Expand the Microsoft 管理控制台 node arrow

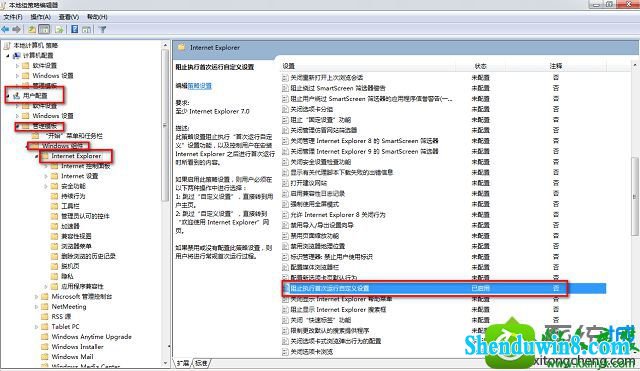[x=36, y=297]
